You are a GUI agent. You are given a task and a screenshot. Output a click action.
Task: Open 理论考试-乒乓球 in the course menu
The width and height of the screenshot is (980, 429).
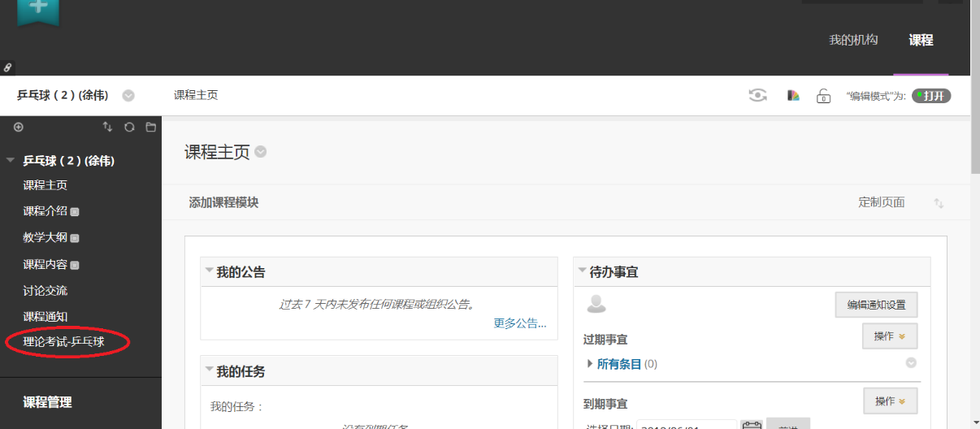[x=63, y=342]
